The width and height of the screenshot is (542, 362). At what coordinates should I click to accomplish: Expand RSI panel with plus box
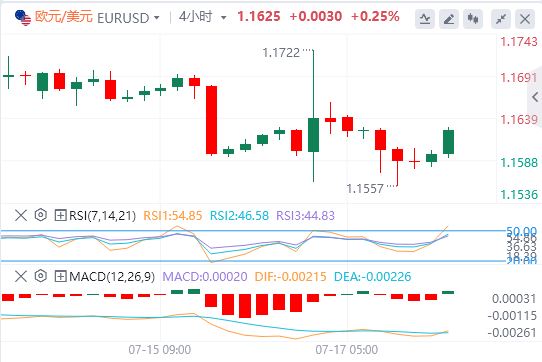click(60, 215)
